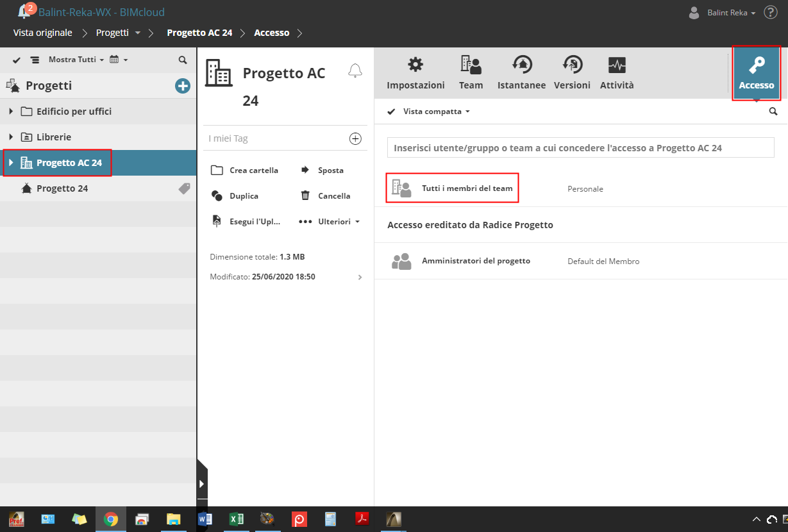This screenshot has width=788, height=532.
Task: Add a new project with the plus button
Action: pyautogui.click(x=183, y=85)
